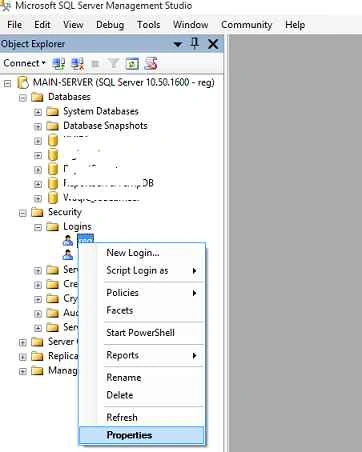Viewport: 362px width, 452px height.
Task: Select the Security tree label
Action: (x=65, y=212)
